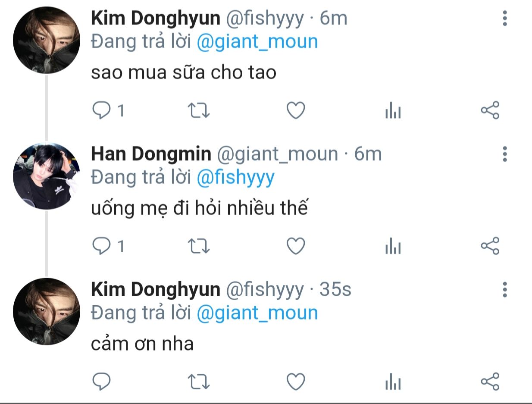View analytics for "cảm ơn nha" tweet

coord(393,382)
